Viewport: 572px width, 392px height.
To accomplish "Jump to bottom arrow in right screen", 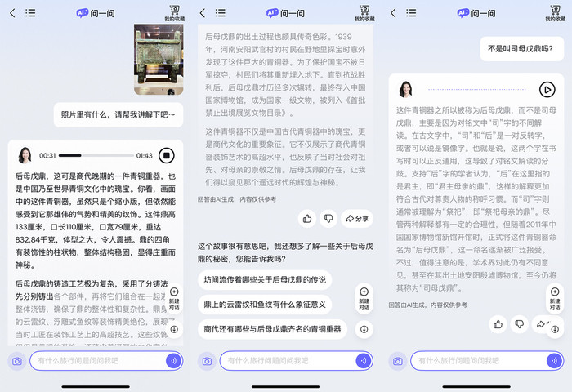I will (x=555, y=329).
